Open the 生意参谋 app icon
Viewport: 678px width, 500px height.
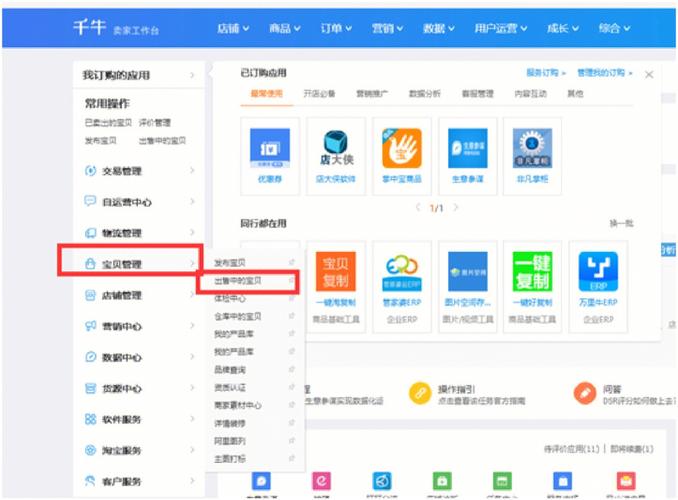coord(467,148)
